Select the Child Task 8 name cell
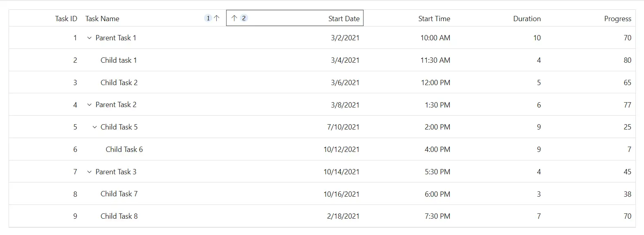The image size is (644, 235). [154, 216]
